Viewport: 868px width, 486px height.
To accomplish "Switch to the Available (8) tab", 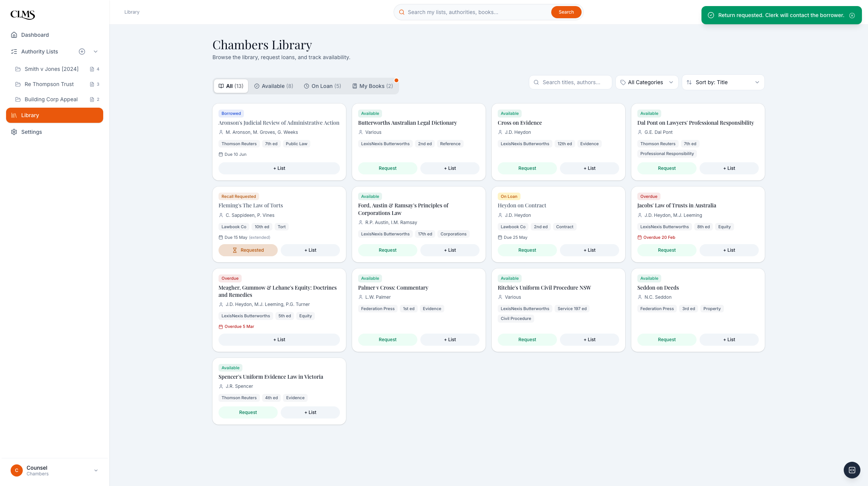I will pyautogui.click(x=274, y=86).
